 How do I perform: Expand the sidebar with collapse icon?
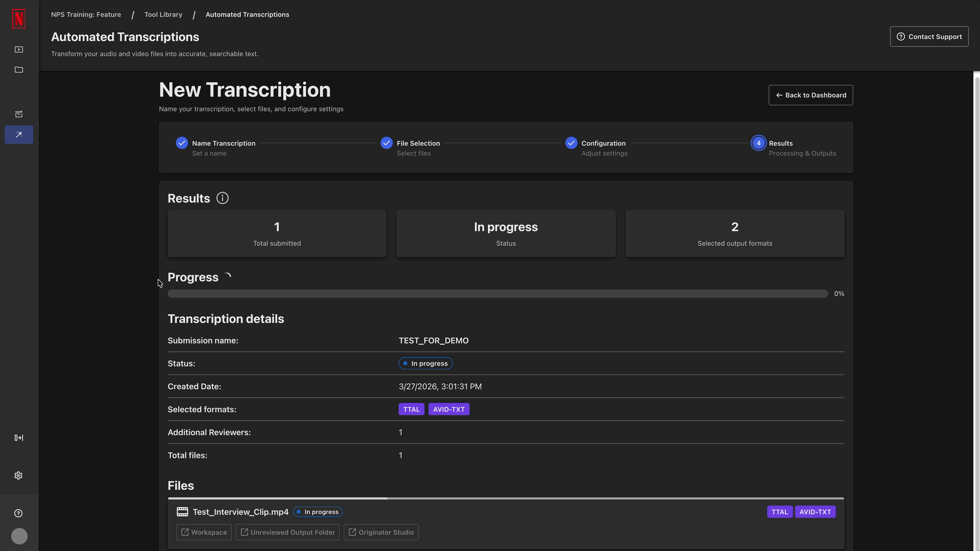pos(19,438)
